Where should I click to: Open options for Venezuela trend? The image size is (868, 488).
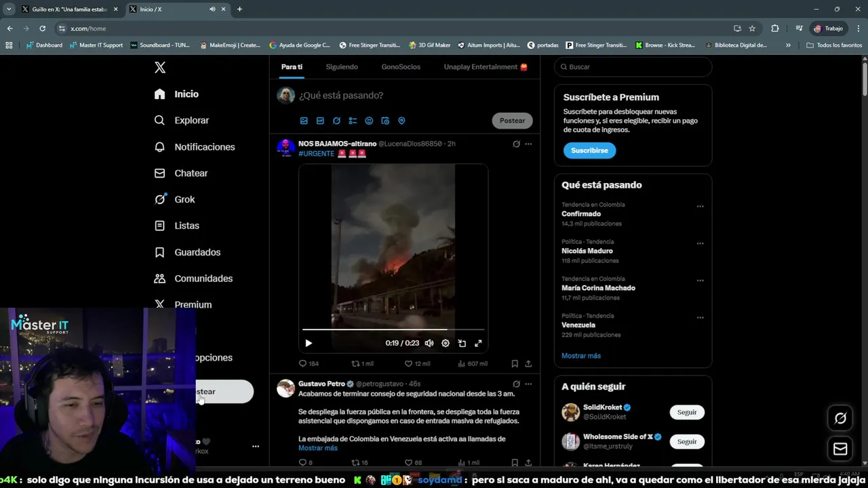point(700,317)
